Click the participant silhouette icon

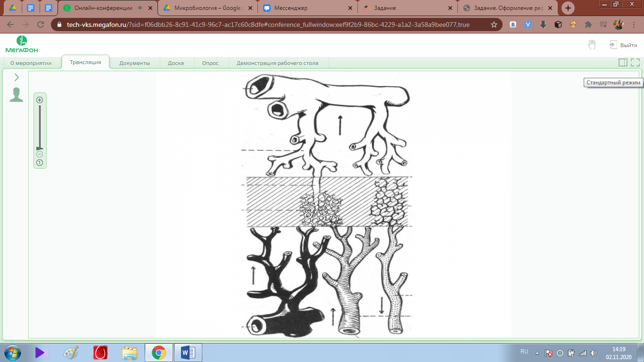[17, 95]
